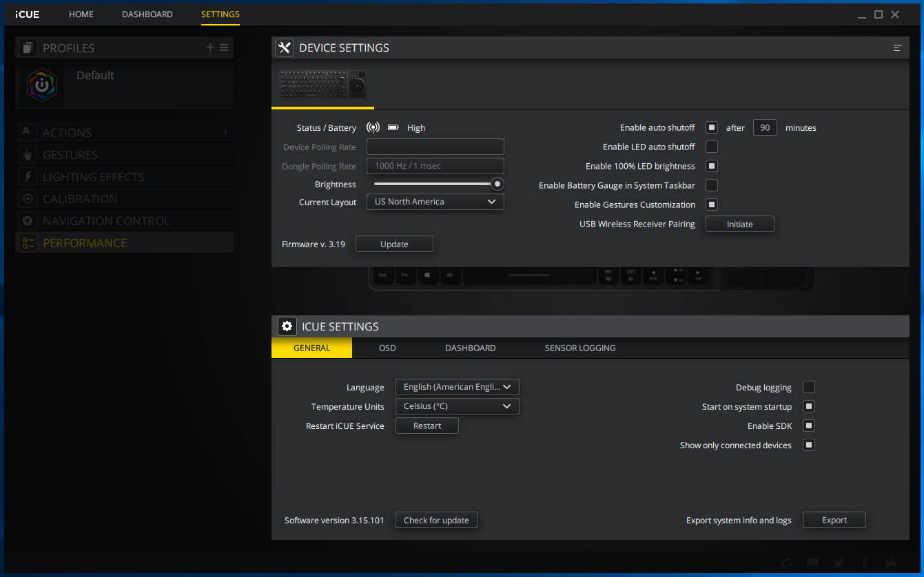Screen dimensions: 924x577
Task: Click the Firmware v. 3.19 text
Action: click(314, 244)
